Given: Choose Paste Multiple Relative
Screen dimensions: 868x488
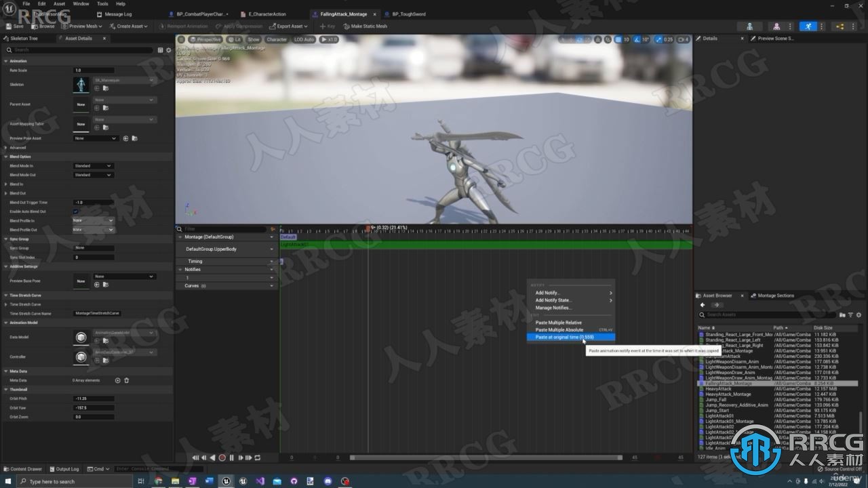Looking at the screenshot, I should click(571, 323).
